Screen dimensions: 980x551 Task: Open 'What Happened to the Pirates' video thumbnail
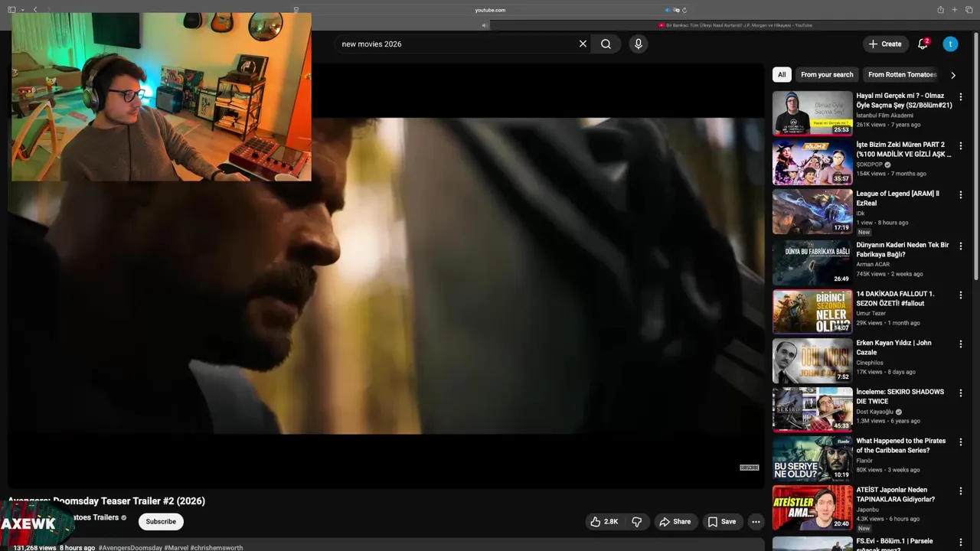coord(812,458)
